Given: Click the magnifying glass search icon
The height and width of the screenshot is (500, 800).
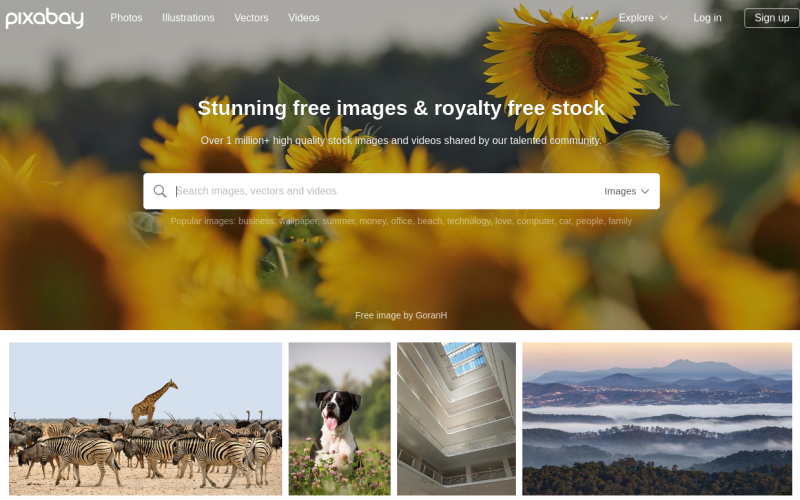Looking at the screenshot, I should (x=160, y=191).
